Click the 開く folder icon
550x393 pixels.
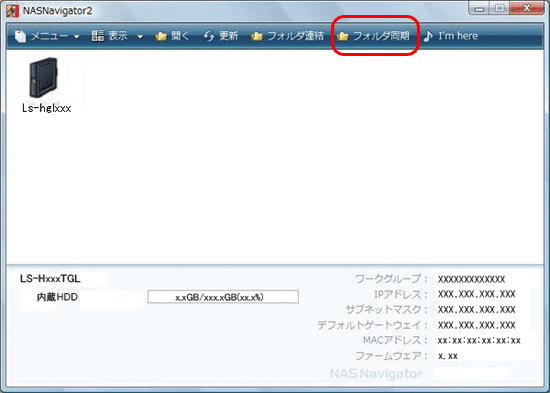click(x=161, y=36)
